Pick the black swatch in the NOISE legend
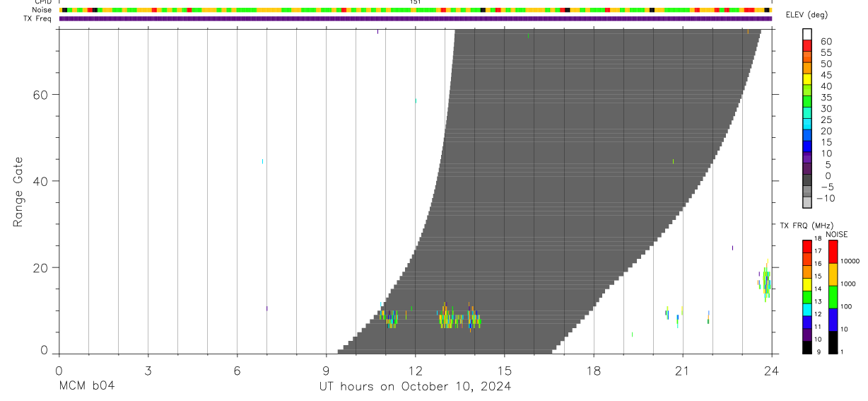868x401 pixels. pyautogui.click(x=833, y=342)
